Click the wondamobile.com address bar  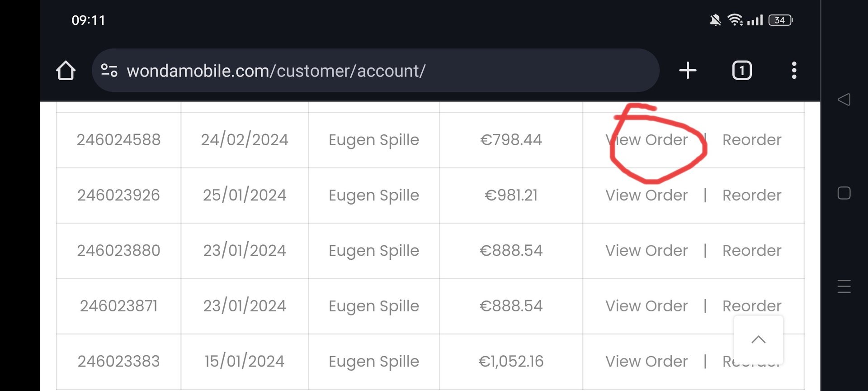(375, 71)
